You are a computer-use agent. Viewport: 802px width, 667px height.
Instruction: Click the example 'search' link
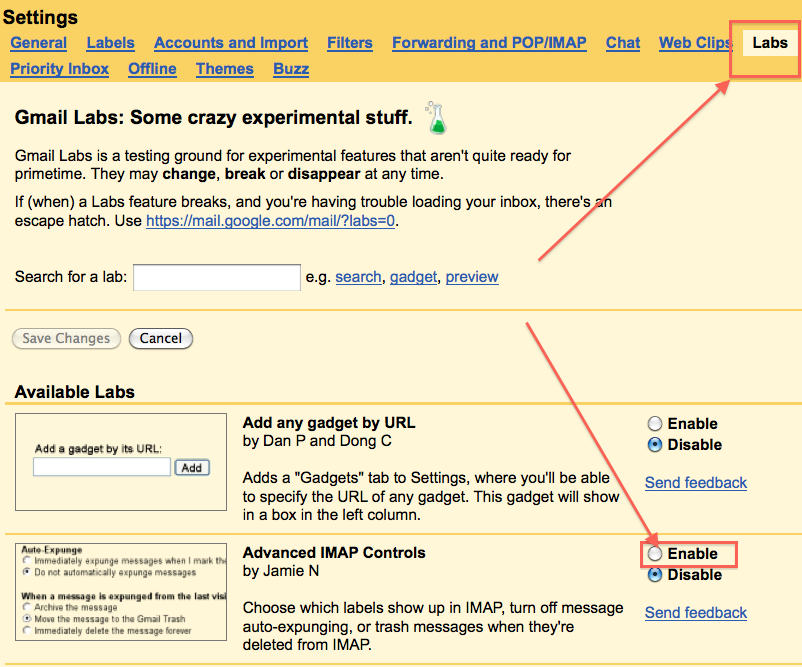(x=359, y=277)
